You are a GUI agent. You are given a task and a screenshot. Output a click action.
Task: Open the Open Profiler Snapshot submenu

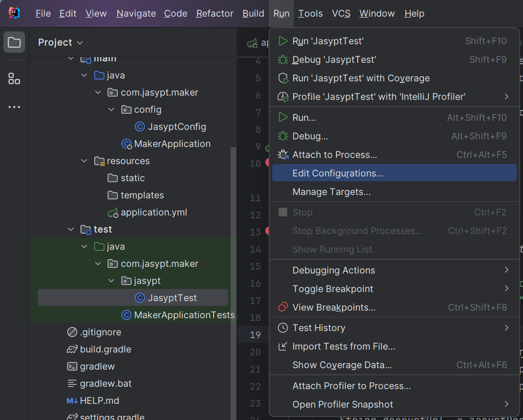tap(394, 404)
